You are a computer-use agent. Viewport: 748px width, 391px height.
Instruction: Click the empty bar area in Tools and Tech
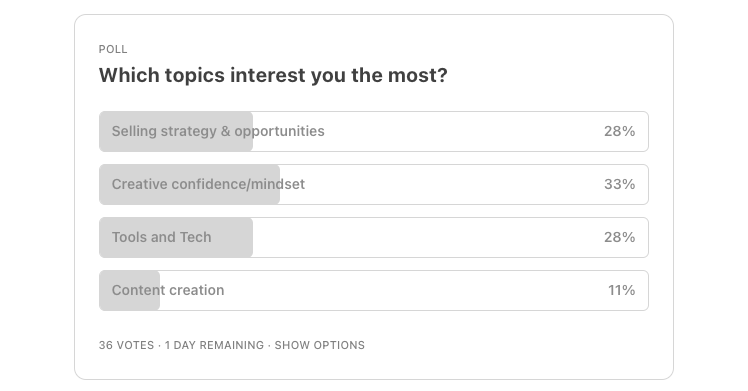(450, 237)
